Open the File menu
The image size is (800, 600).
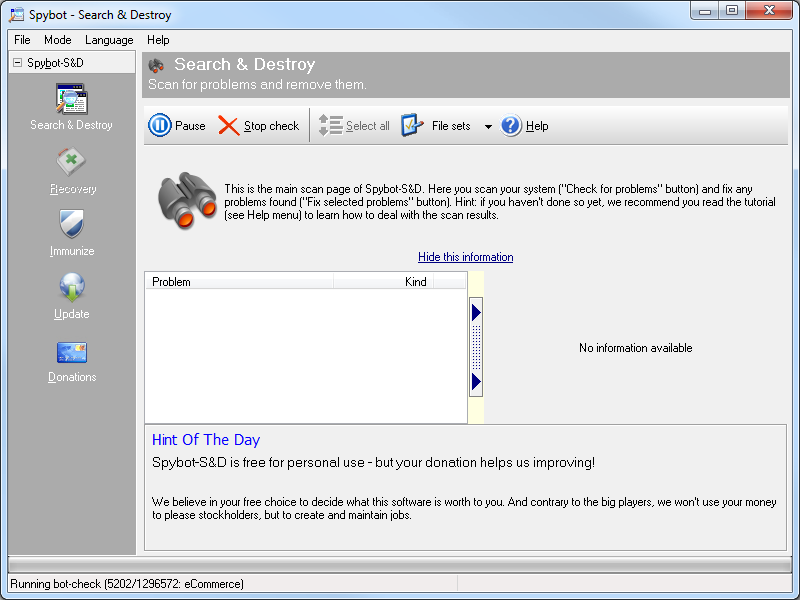[x=22, y=40]
